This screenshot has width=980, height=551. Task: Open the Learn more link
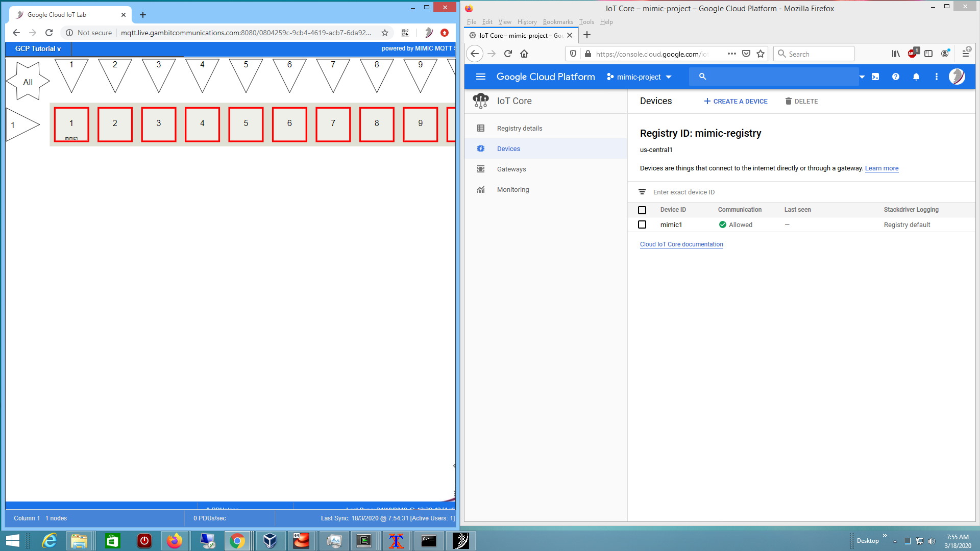tap(881, 168)
